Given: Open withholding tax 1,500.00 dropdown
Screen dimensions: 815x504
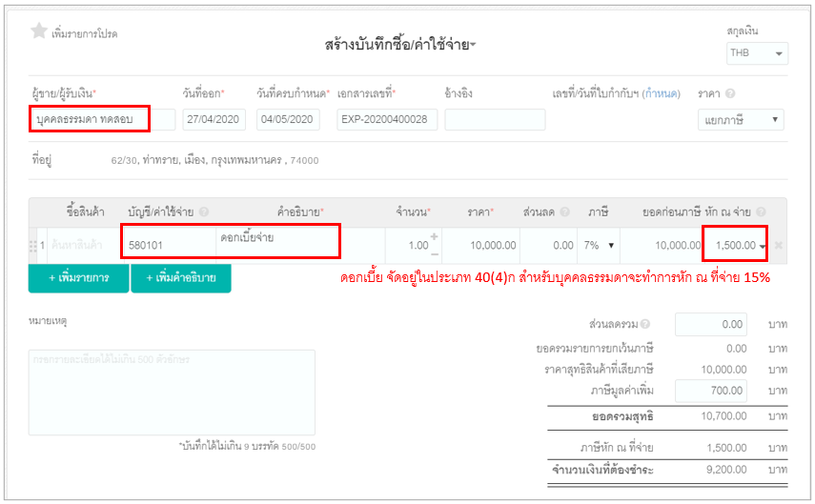Looking at the screenshot, I should tap(762, 246).
